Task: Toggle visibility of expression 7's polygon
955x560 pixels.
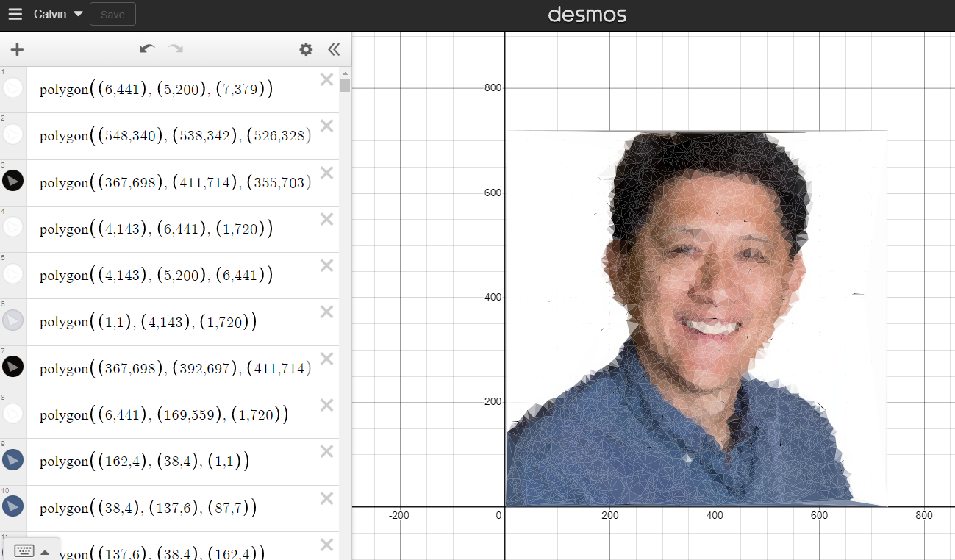Action: (x=12, y=366)
